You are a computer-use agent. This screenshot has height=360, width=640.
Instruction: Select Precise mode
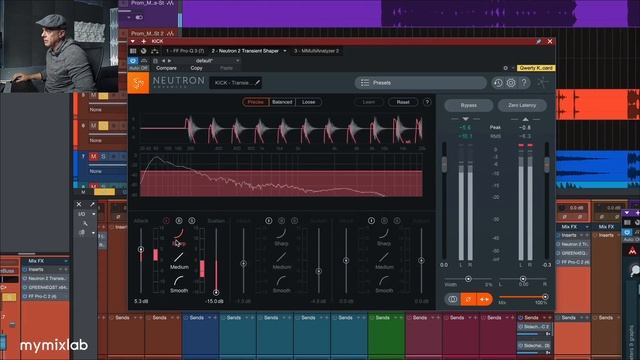[x=256, y=102]
